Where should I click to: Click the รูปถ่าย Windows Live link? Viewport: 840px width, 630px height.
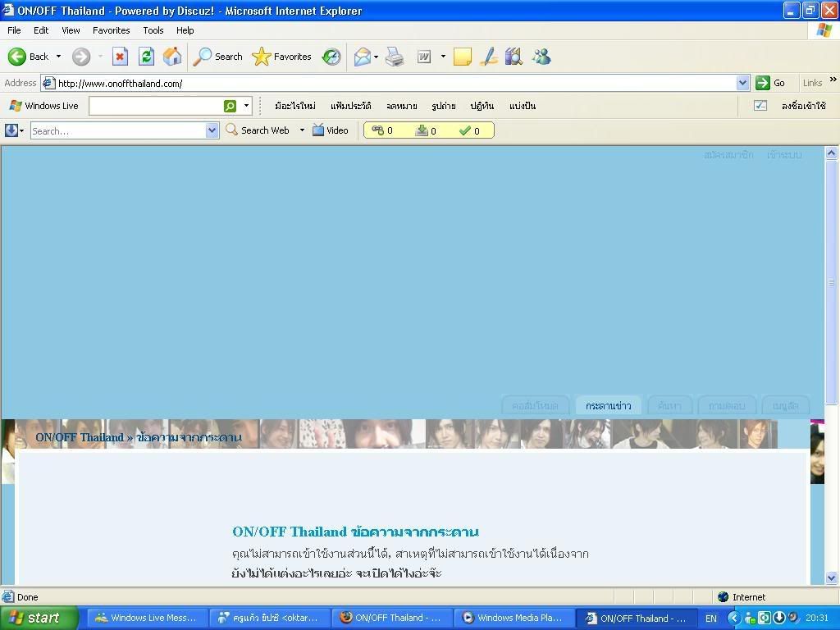point(444,106)
